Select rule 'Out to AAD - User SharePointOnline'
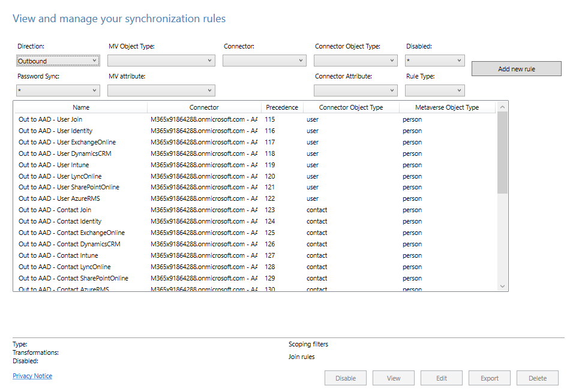The height and width of the screenshot is (392, 582). coord(255,187)
